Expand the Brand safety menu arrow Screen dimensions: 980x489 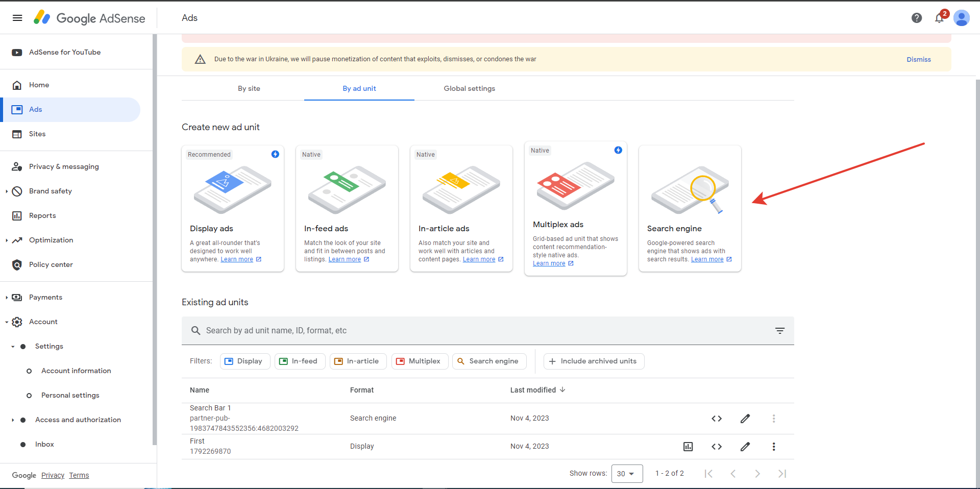click(x=7, y=191)
